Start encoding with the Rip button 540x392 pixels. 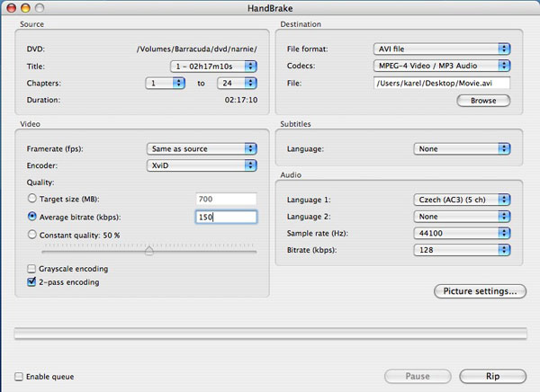tap(493, 376)
